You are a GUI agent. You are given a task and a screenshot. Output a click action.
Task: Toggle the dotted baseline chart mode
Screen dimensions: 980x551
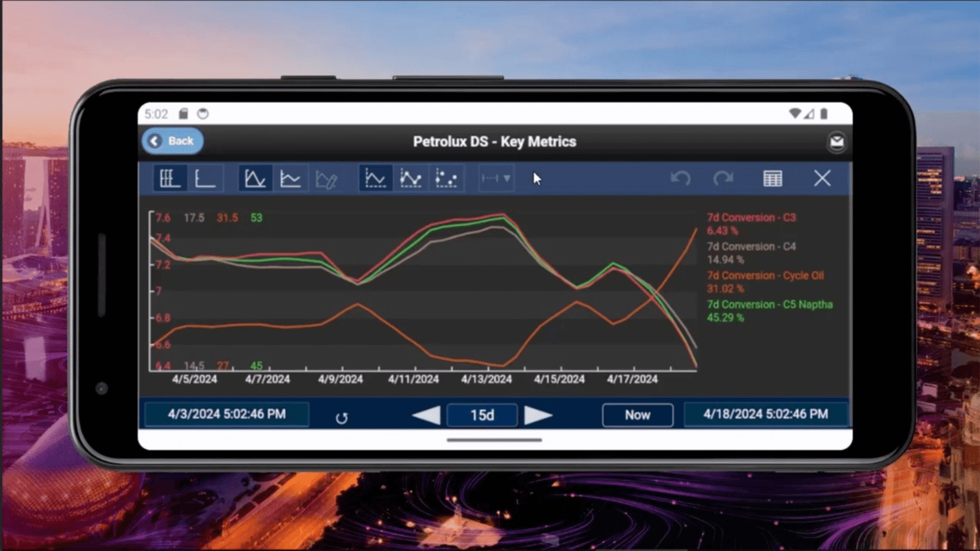(x=375, y=178)
